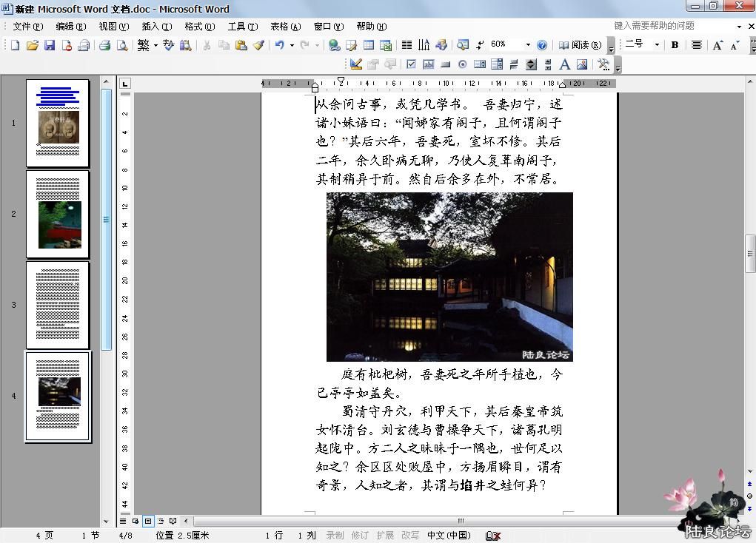The image size is (756, 543).
Task: Click the Insert Hyperlink globe icon
Action: pos(335,45)
